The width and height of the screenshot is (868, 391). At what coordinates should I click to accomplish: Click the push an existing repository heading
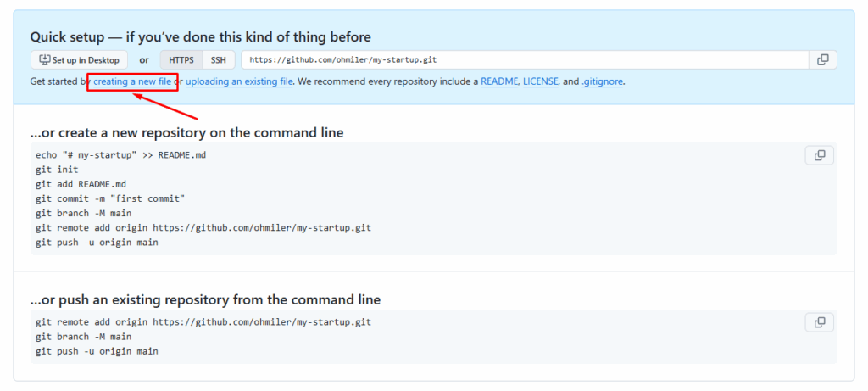coord(205,299)
